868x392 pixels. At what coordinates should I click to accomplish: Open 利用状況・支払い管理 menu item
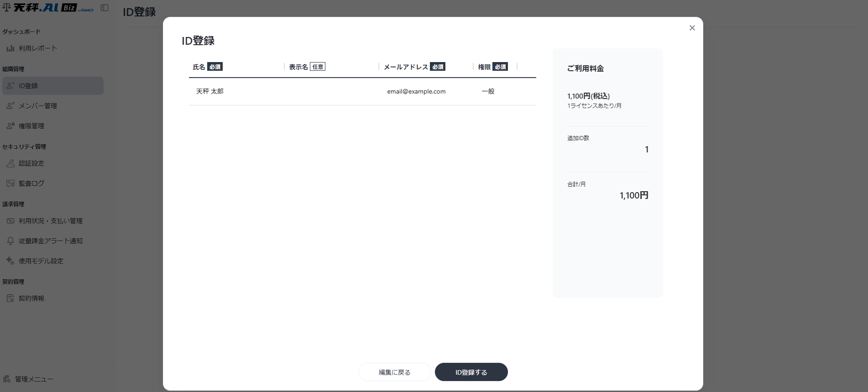click(x=50, y=221)
